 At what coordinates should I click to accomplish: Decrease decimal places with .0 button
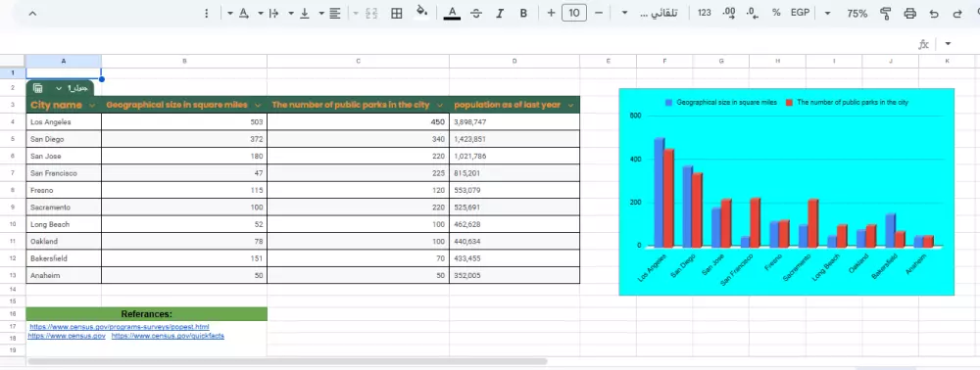tap(753, 13)
